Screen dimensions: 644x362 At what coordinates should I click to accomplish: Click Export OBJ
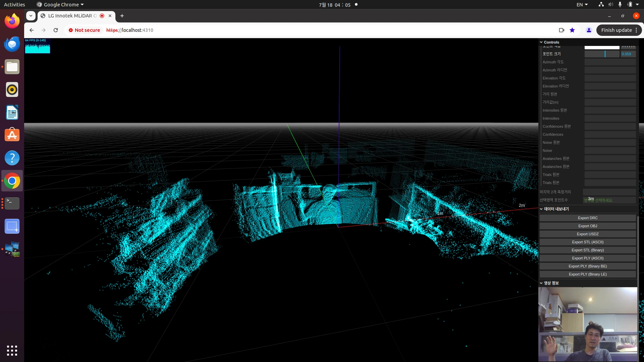[x=588, y=226]
